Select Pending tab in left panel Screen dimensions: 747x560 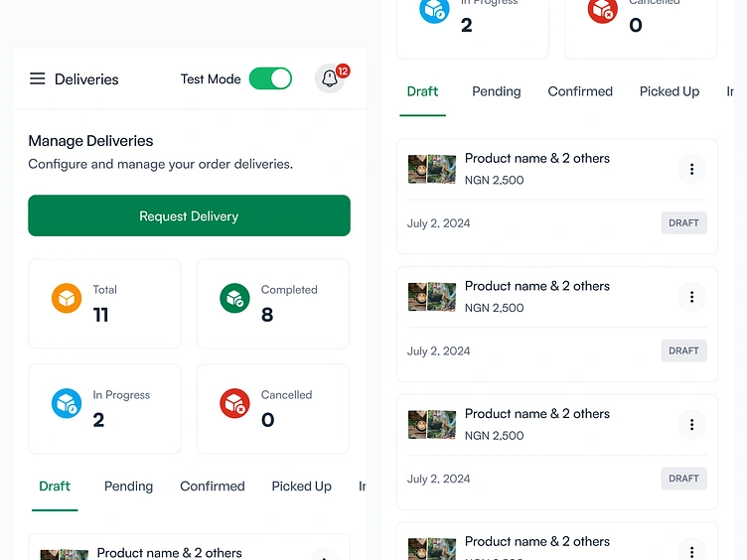(128, 487)
